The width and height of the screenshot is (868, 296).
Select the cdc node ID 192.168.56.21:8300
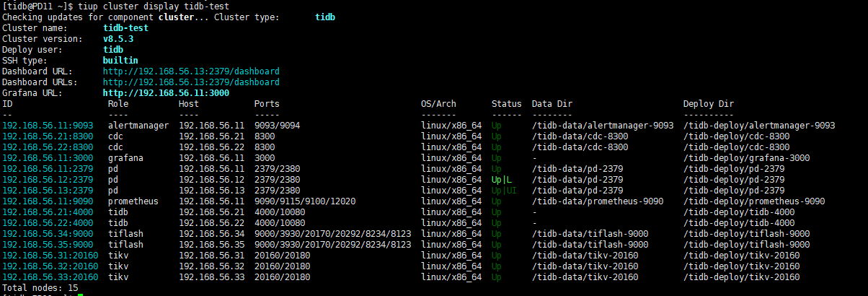(48, 136)
